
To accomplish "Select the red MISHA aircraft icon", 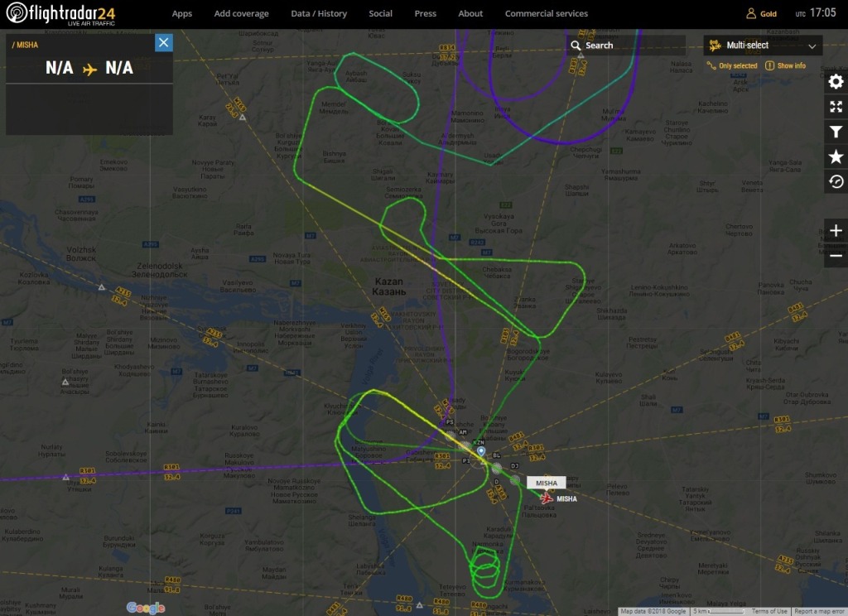I will pyautogui.click(x=547, y=498).
